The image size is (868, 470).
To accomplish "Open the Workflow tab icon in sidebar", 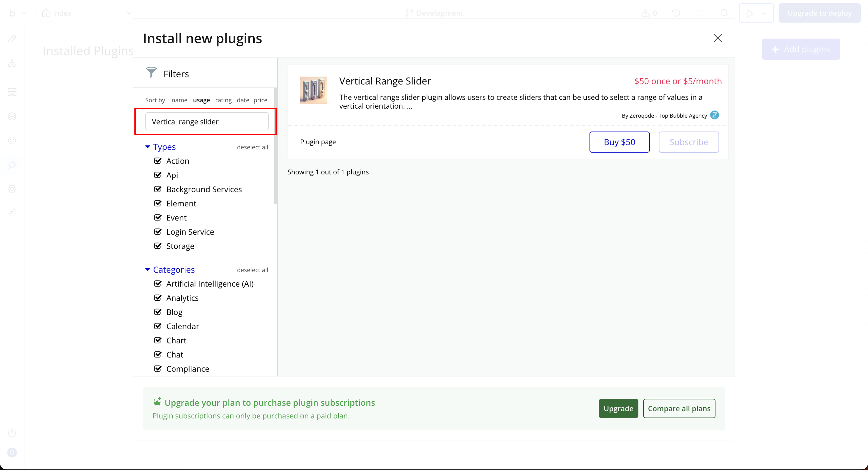I will [12, 63].
